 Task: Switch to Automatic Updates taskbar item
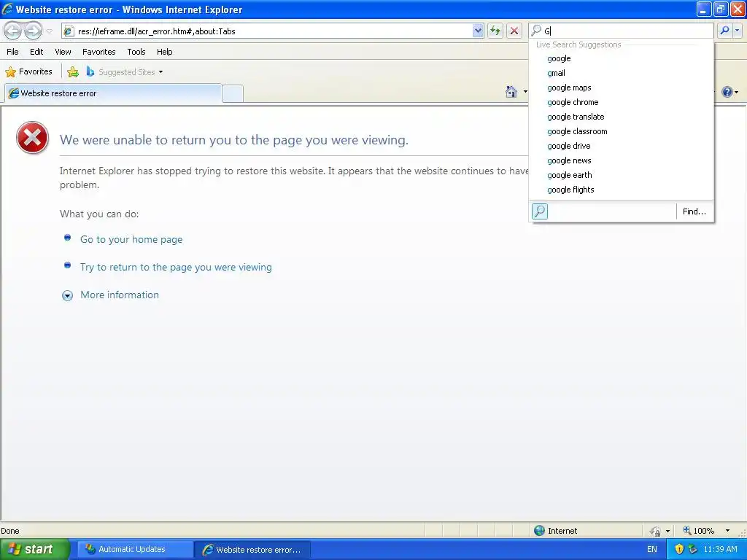point(133,549)
